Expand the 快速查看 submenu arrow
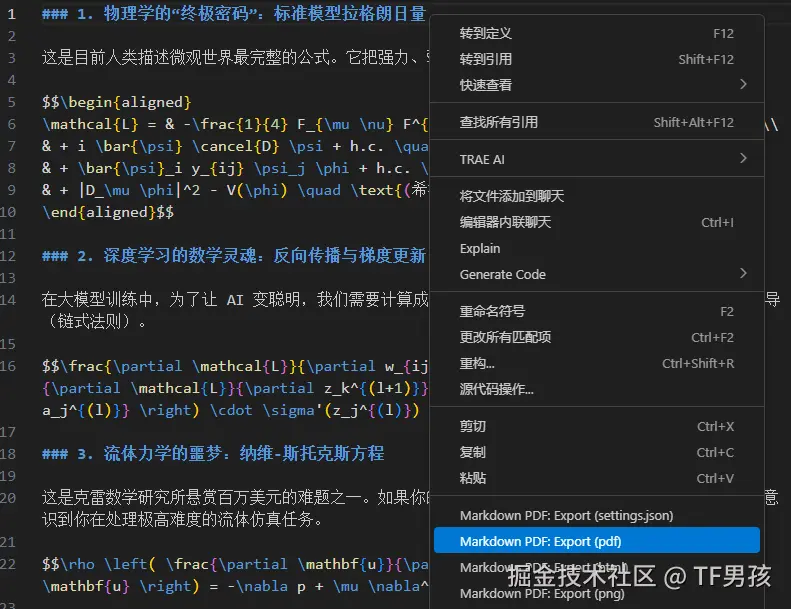Image resolution: width=791 pixels, height=609 pixels. coord(743,84)
